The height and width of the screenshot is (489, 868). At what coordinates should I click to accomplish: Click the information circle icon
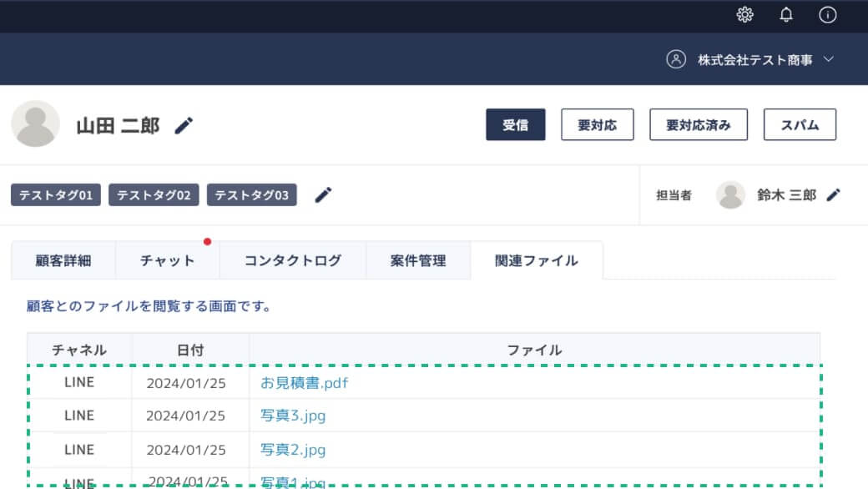(827, 15)
